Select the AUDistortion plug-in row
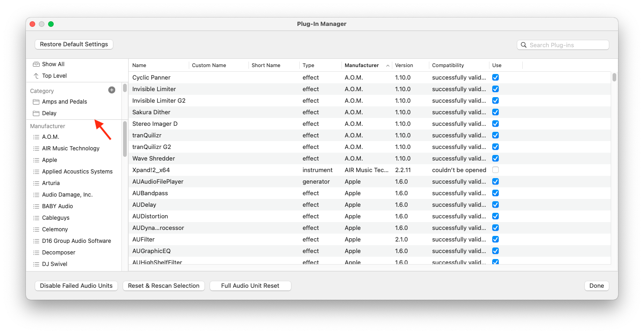Viewport: 644px width, 334px height. click(370, 216)
